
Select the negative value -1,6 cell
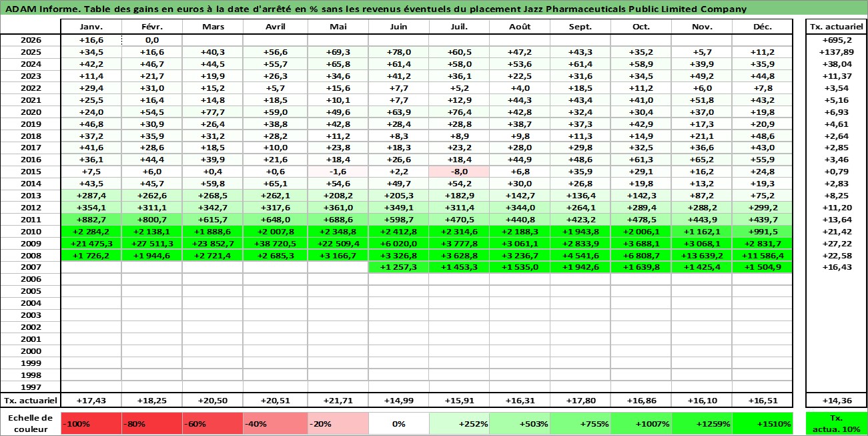[x=338, y=172]
